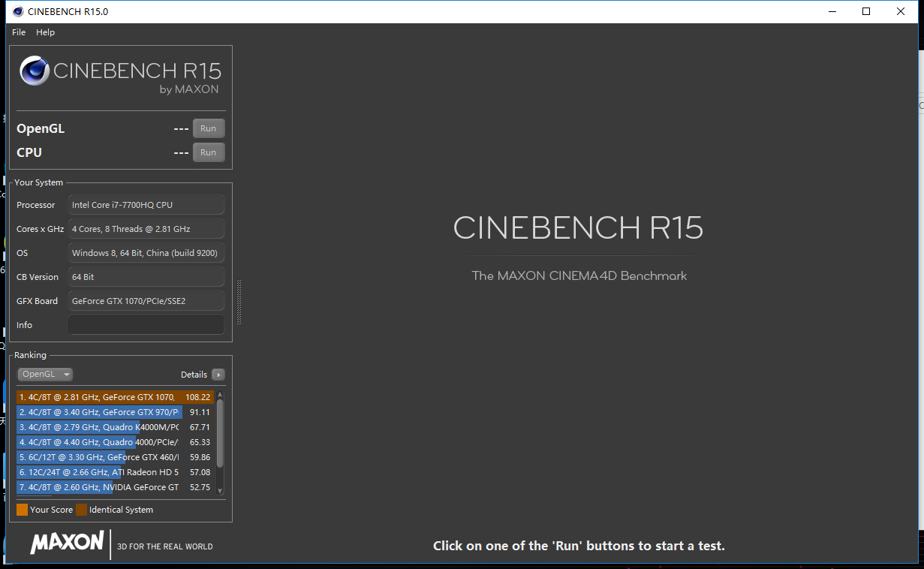Click the Info text field
The height and width of the screenshot is (569, 924).
point(146,325)
